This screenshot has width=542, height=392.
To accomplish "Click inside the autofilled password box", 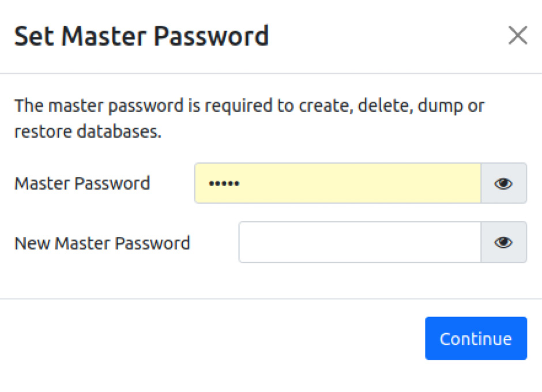I will [x=338, y=183].
